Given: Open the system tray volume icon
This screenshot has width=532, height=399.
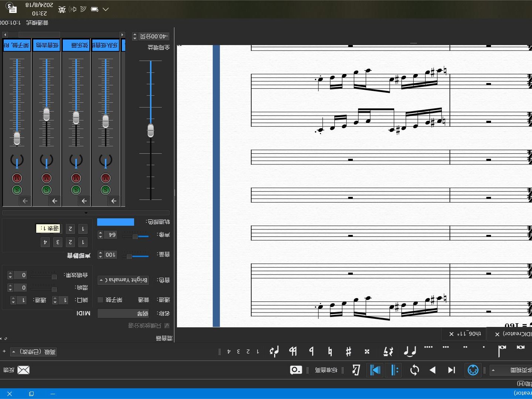Looking at the screenshot, I should (73, 9).
